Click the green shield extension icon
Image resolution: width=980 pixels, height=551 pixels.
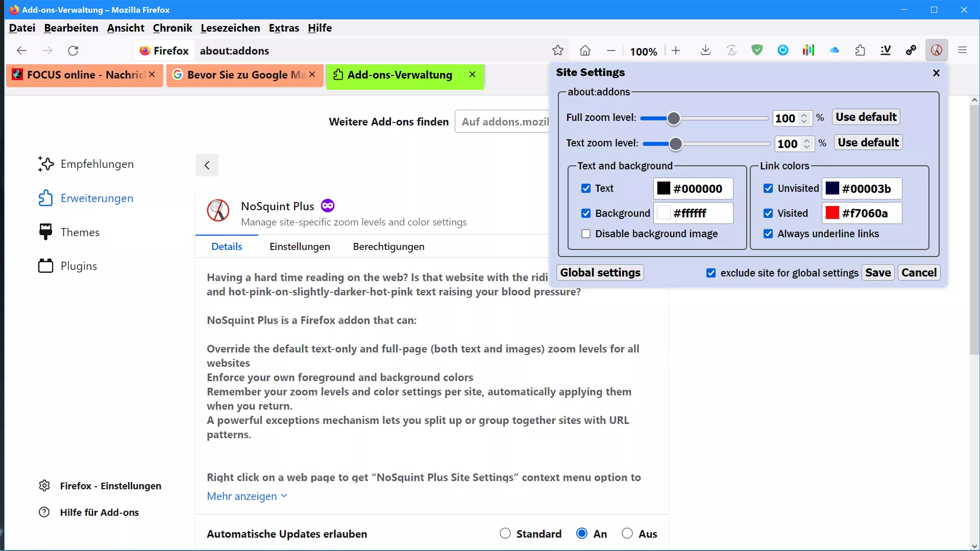[757, 51]
